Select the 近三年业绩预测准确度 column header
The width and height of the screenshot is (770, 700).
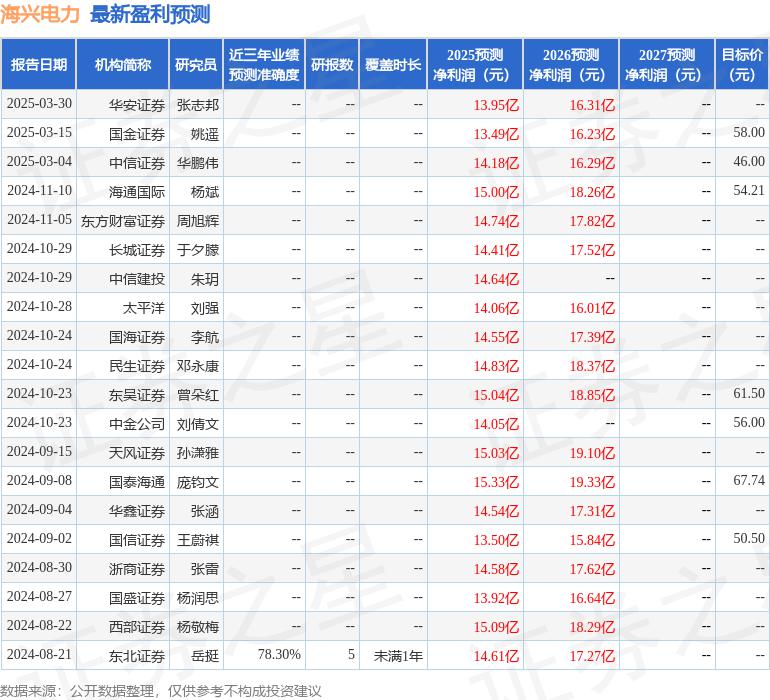pos(264,64)
